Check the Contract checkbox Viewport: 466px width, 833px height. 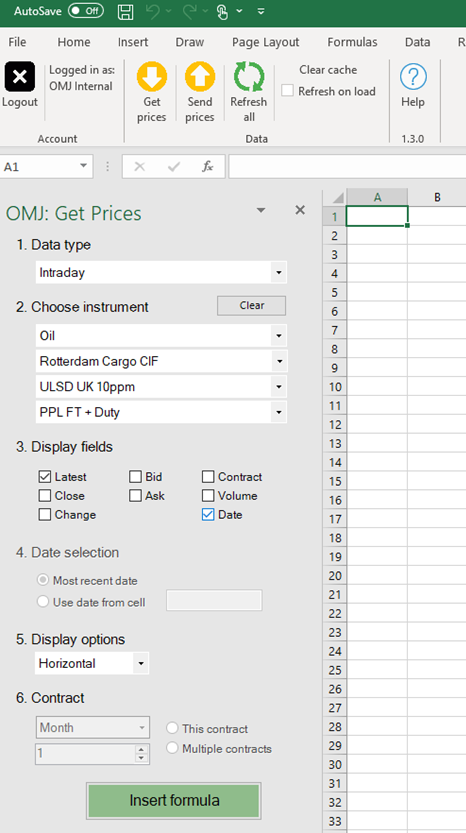click(x=208, y=477)
